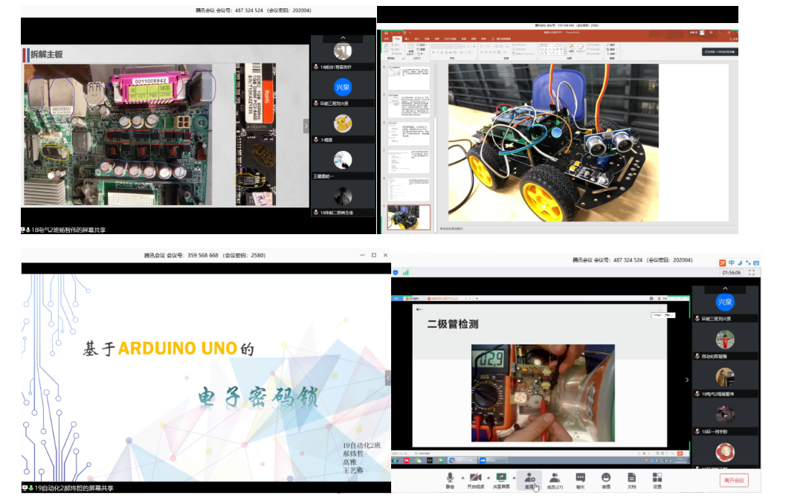Image resolution: width=812 pixels, height=504 pixels.
Task: Click the red Leave Meeting button
Action: click(x=734, y=480)
